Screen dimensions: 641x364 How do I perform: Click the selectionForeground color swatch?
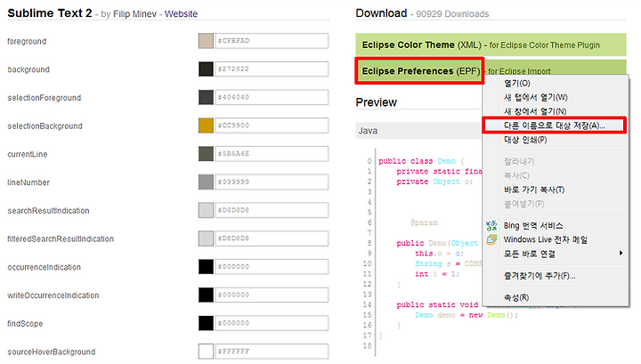point(206,97)
